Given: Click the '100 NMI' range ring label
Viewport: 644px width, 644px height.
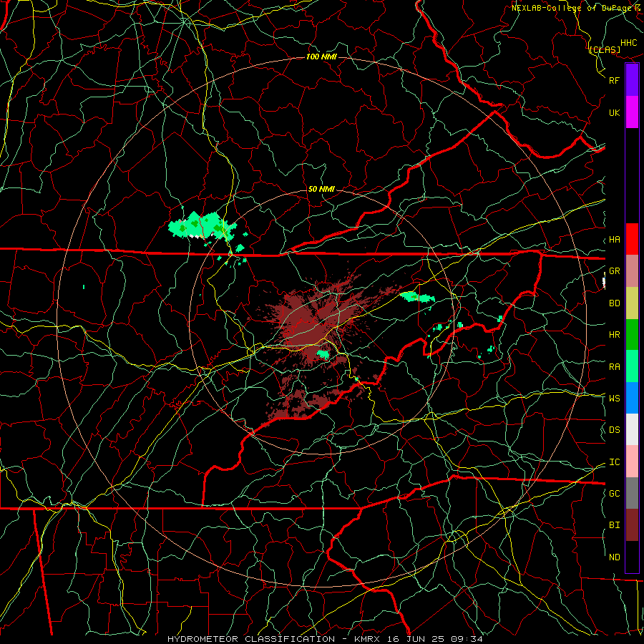Looking at the screenshot, I should tap(321, 57).
